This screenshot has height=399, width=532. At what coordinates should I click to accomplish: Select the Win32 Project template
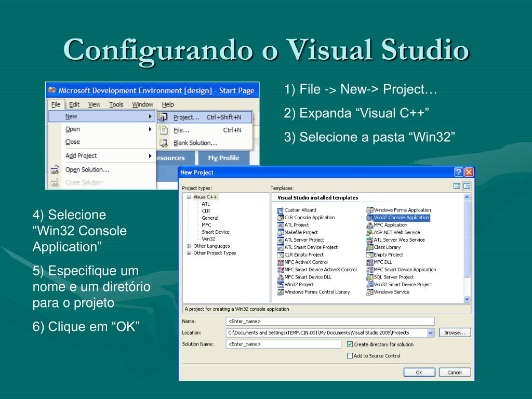tap(296, 285)
